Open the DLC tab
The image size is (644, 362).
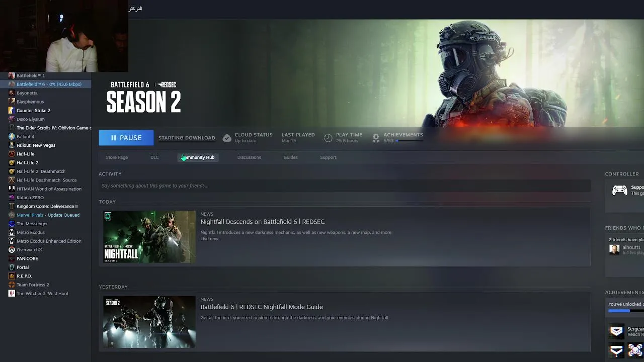click(154, 157)
